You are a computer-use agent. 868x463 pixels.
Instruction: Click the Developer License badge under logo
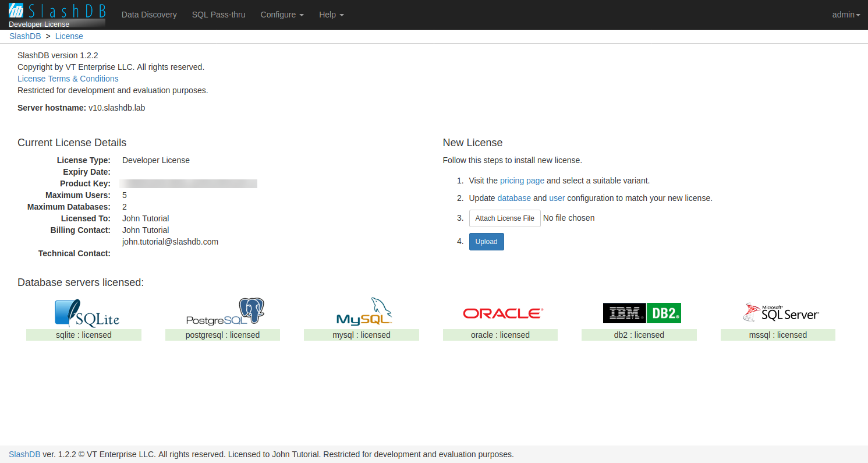coord(57,24)
